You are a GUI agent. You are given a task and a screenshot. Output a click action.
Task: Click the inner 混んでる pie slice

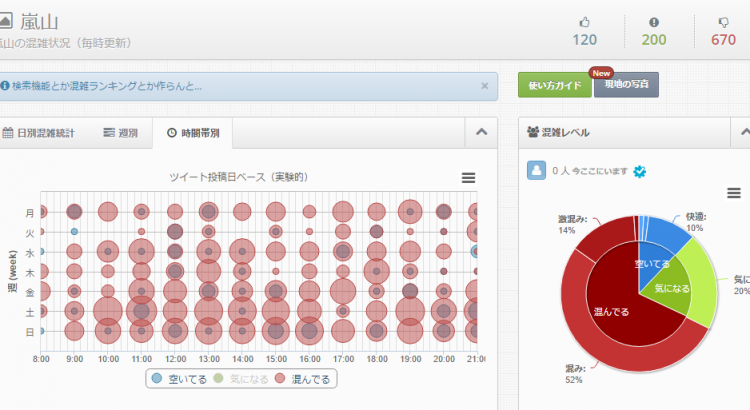617,306
